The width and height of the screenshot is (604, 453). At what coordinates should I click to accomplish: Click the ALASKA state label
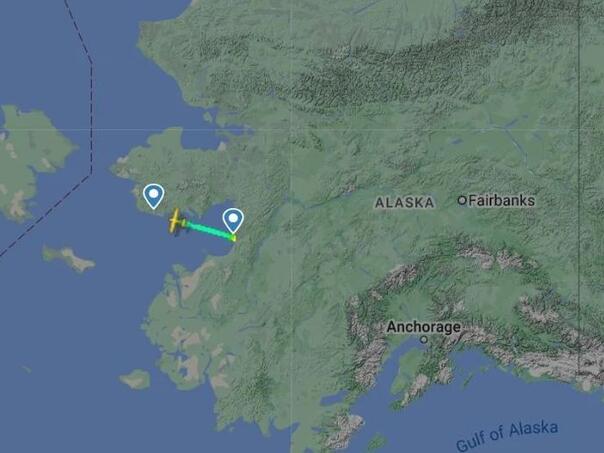click(x=404, y=203)
